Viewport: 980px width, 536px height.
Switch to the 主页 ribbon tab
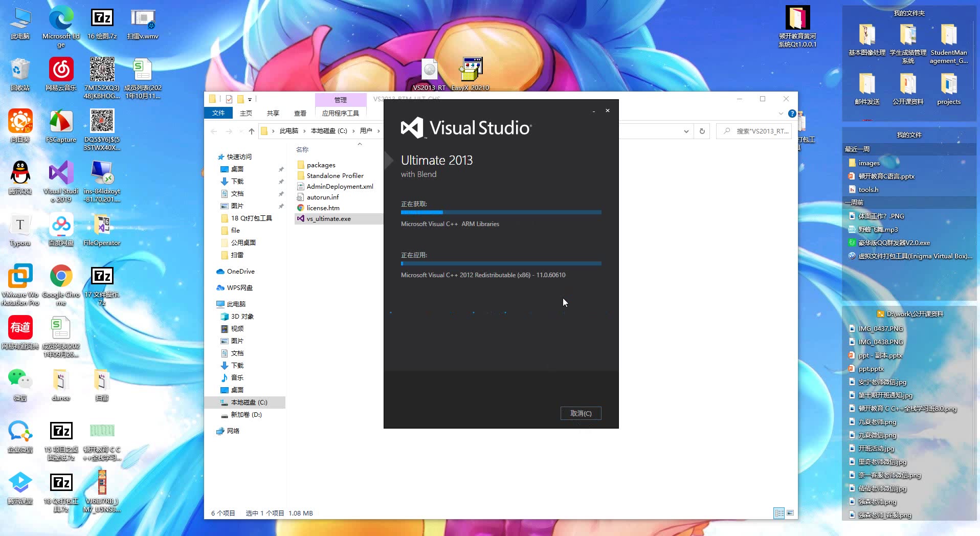point(246,113)
